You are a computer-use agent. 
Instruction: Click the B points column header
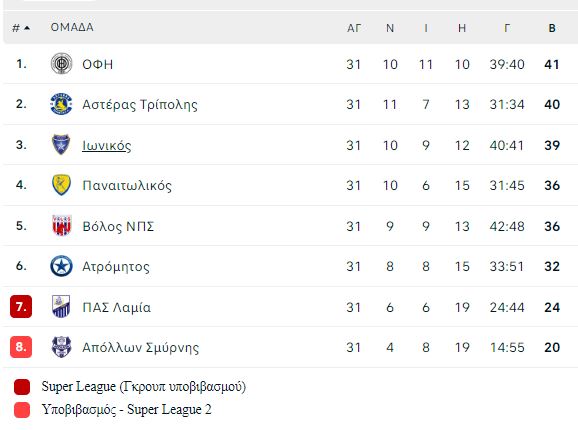pyautogui.click(x=552, y=28)
